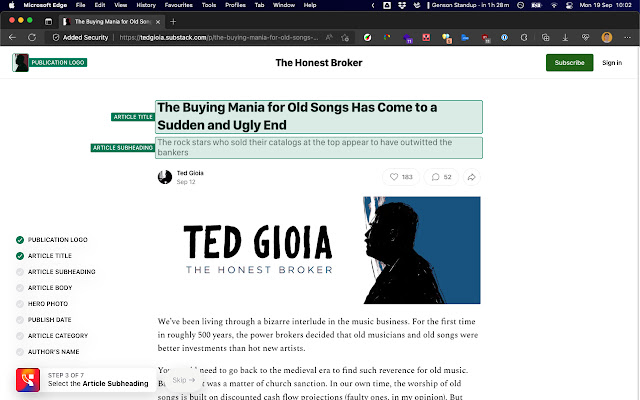Open the History menu
640x400 pixels.
pyautogui.click(x=146, y=5)
